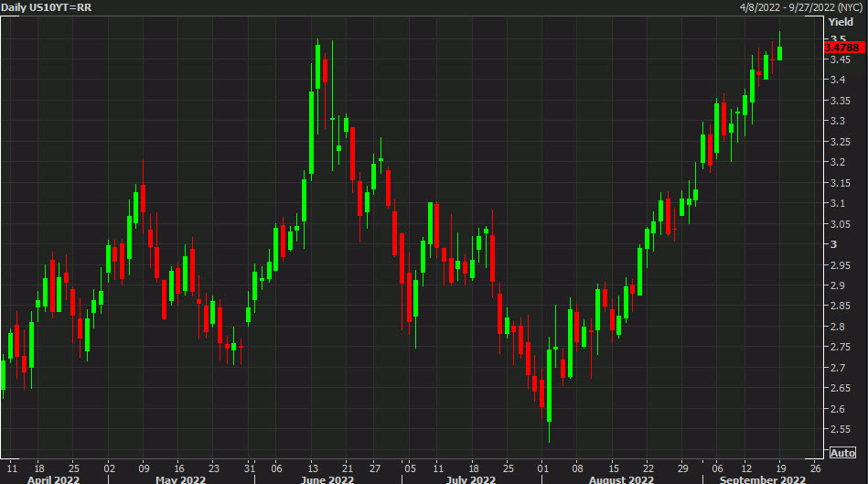Click the June 2022 month label
The width and height of the screenshot is (868, 484).
(x=327, y=479)
